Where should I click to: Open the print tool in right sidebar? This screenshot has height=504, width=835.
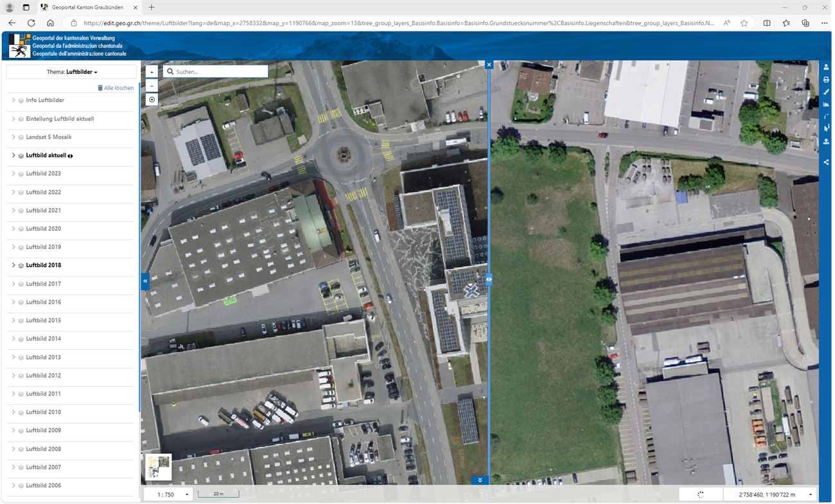click(826, 80)
